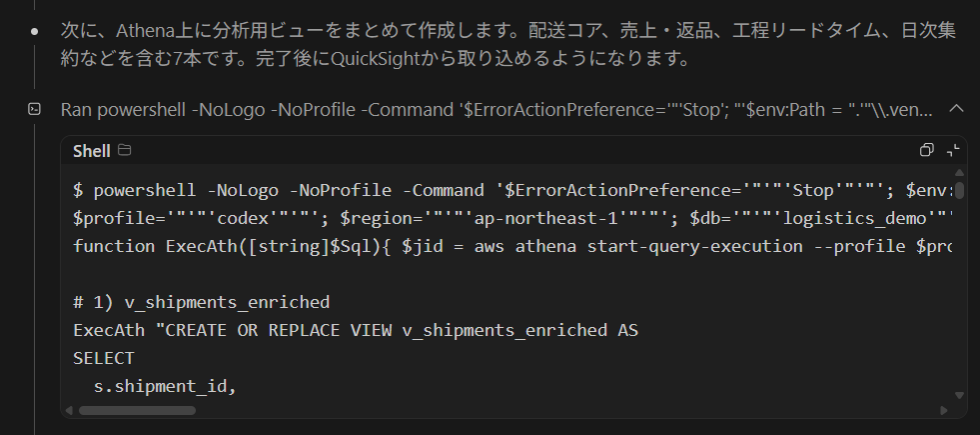The height and width of the screenshot is (435, 980).
Task: Click the terminal icon beside Ran powershell
Action: tap(34, 108)
